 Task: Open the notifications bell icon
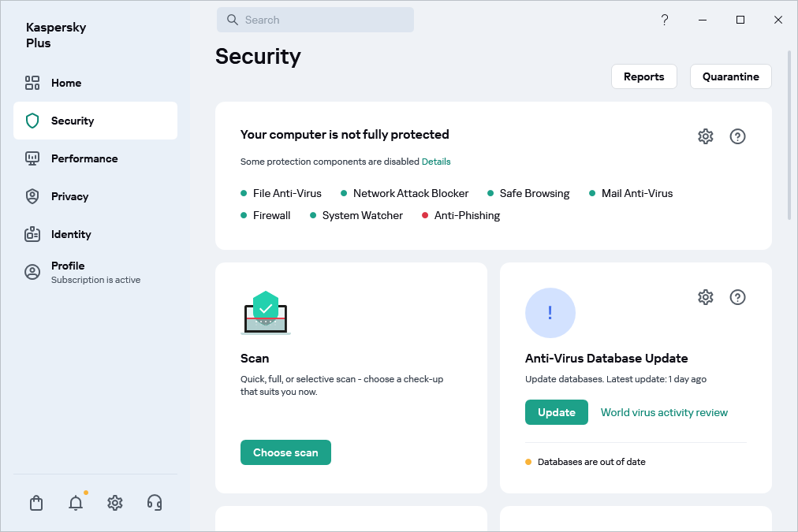75,502
